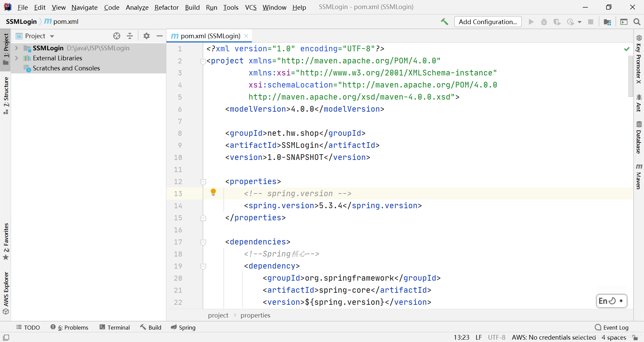644x342 pixels.
Task: Open the 6: Problems tool window
Action: 69,327
